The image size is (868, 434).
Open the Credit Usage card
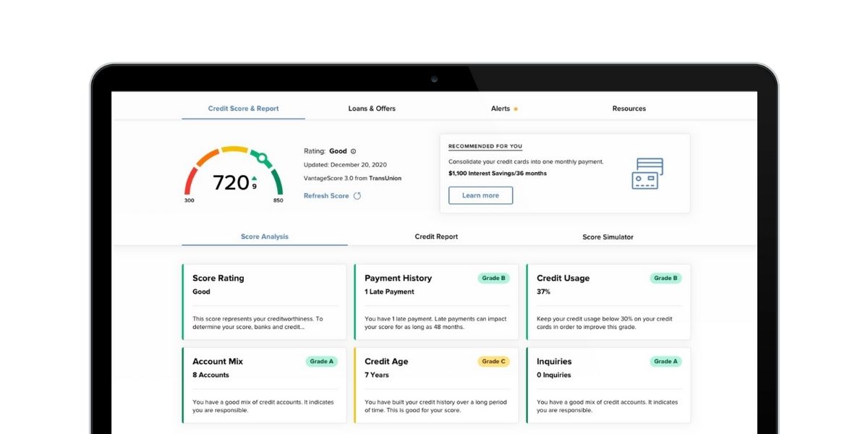click(608, 302)
